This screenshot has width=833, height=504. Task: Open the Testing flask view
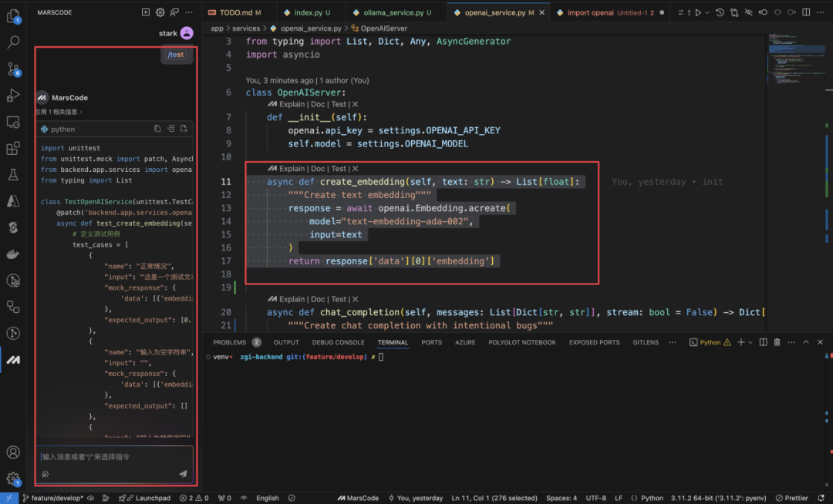point(13,174)
